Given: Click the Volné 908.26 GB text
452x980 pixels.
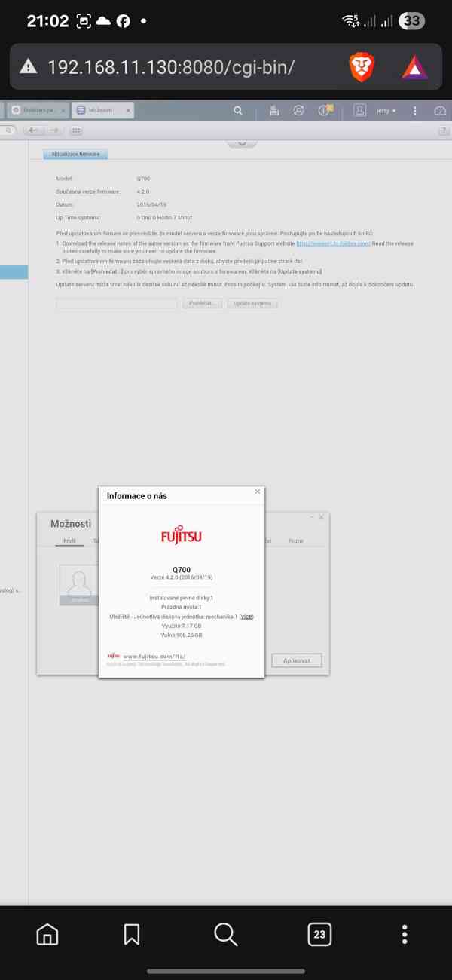Looking at the screenshot, I should (182, 635).
